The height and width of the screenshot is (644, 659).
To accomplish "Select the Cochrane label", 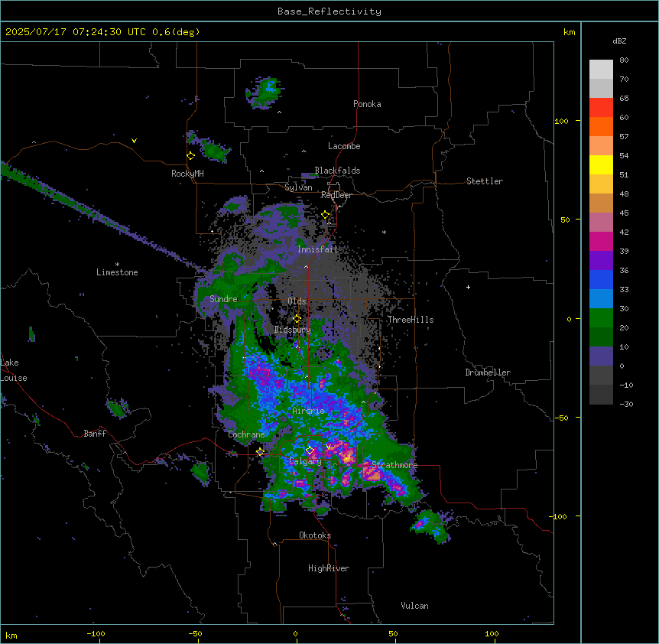I will pos(246,434).
